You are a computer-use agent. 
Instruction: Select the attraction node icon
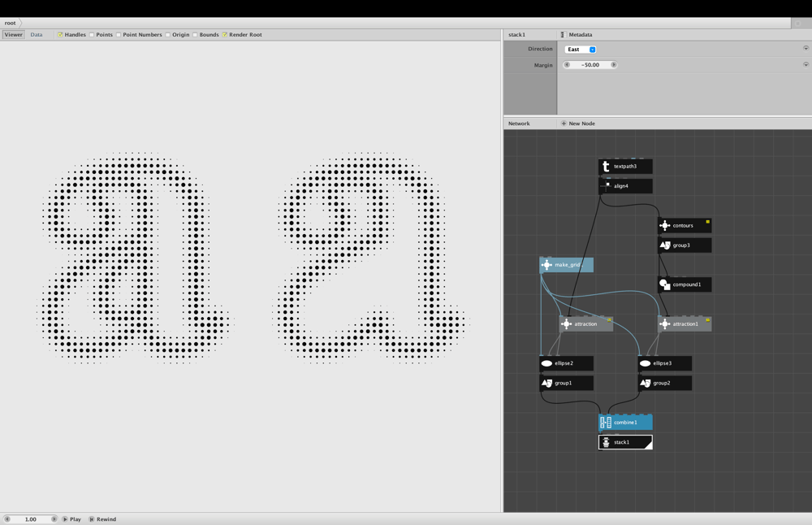click(566, 324)
